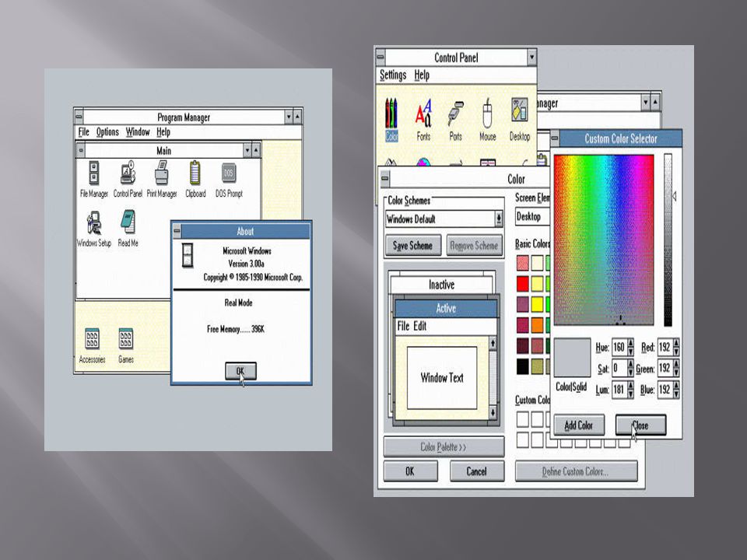Click Red value spinner arrows

click(676, 347)
